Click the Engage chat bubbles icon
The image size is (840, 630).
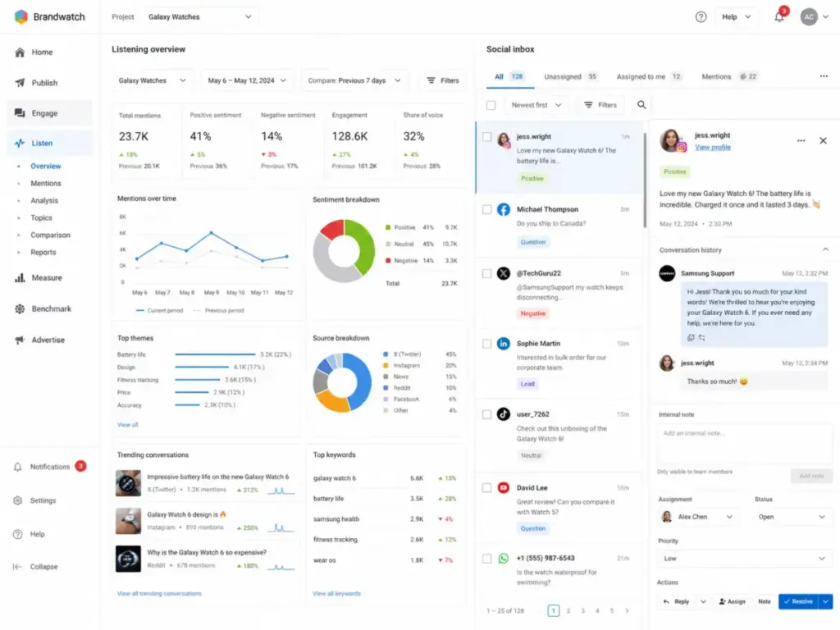point(20,113)
